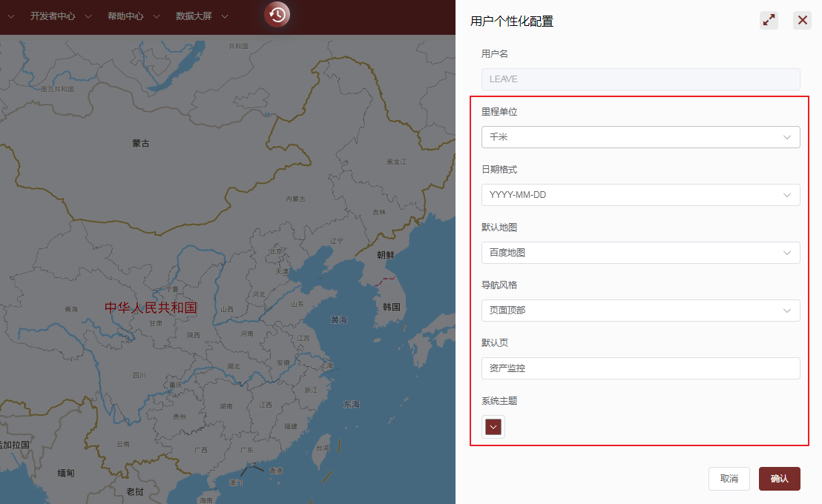Open the 开发者中心 menu
The width and height of the screenshot is (822, 504).
click(53, 16)
